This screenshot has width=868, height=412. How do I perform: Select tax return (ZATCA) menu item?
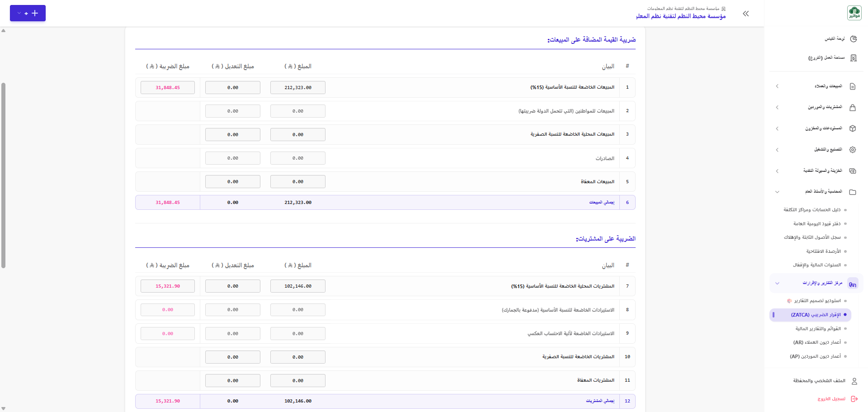coord(810,315)
